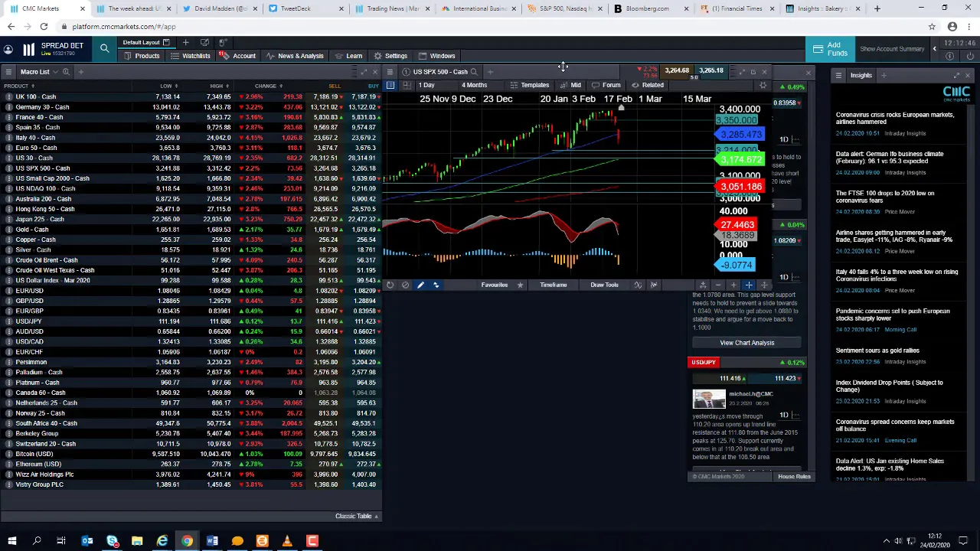Open Insights panel hamburger menu

838,75
